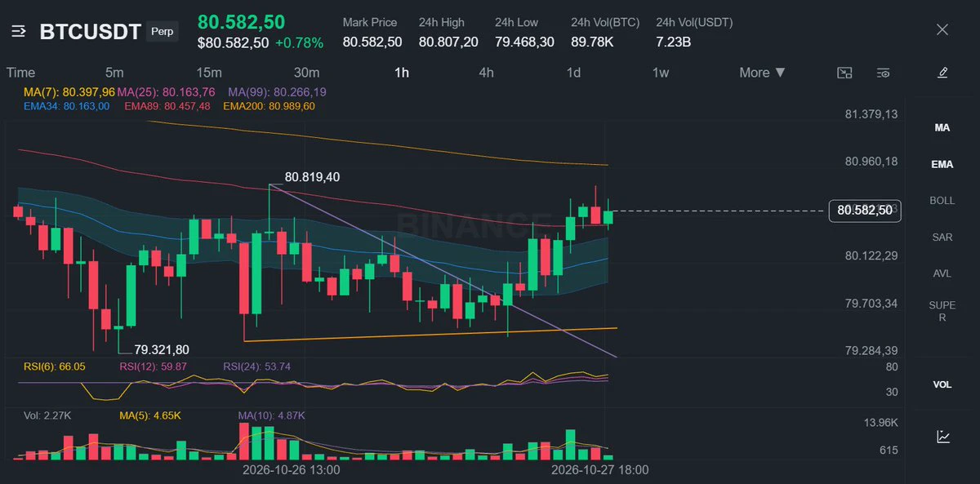Click the MA(7) legend value
Screen dimensions: 980x484
69,92
